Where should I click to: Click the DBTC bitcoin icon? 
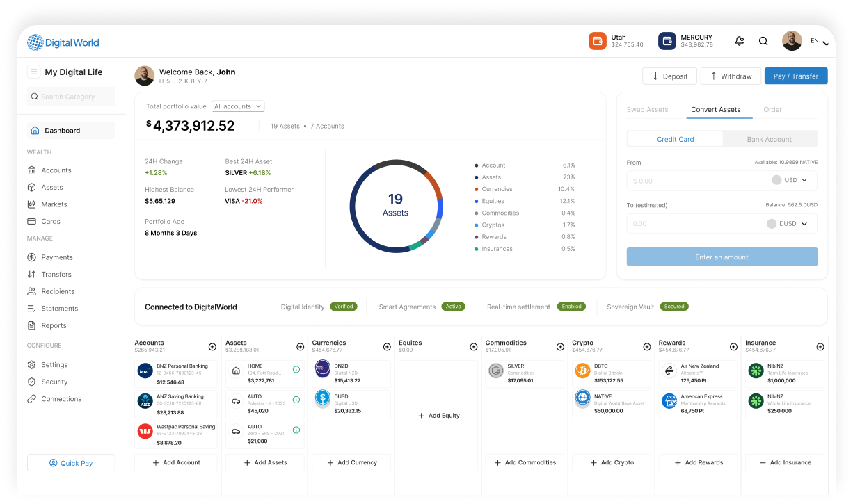point(582,371)
